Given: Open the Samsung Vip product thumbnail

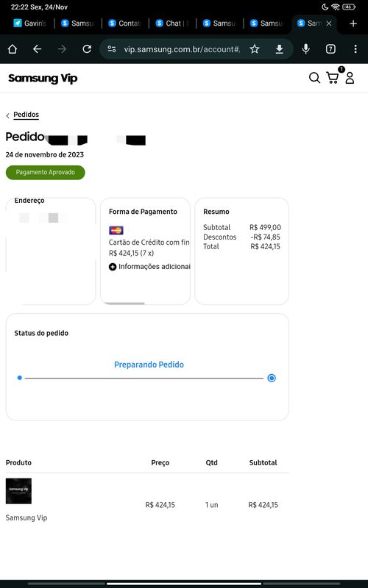Looking at the screenshot, I should tap(19, 491).
